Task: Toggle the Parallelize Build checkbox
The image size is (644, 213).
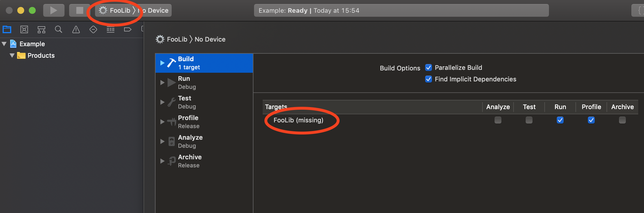Action: (429, 68)
